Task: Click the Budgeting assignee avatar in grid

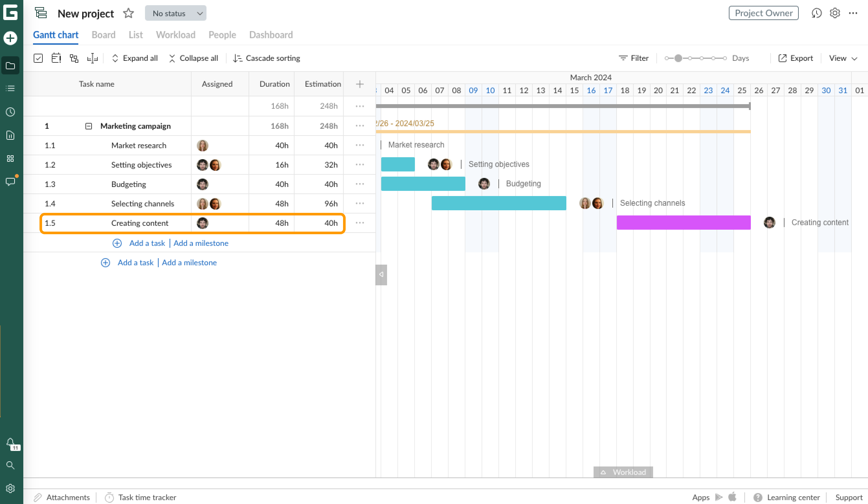Action: click(x=203, y=184)
